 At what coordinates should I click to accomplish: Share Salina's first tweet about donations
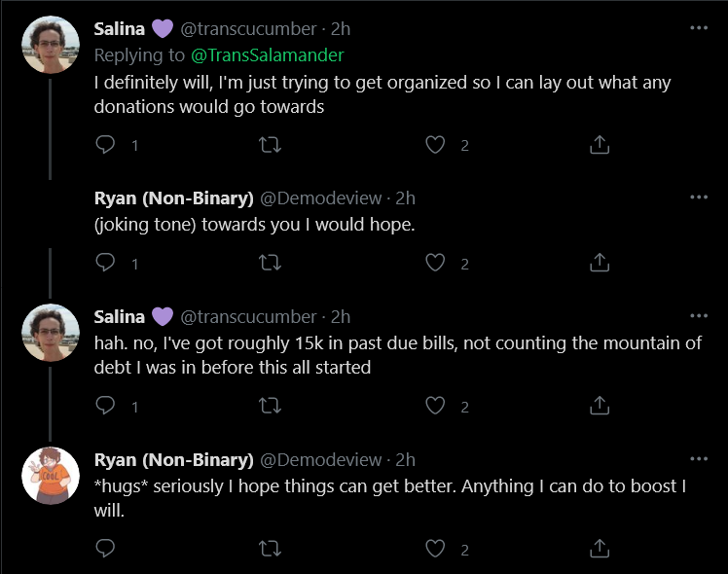[x=600, y=145]
